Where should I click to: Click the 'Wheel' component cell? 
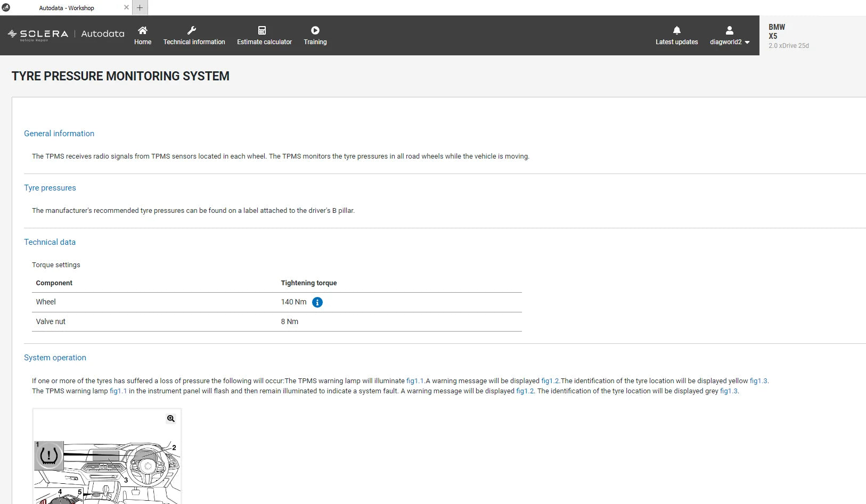point(46,302)
